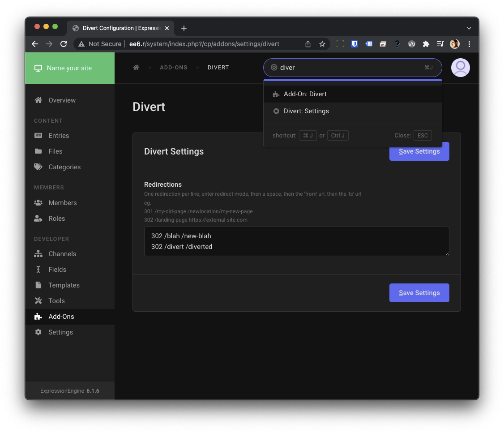Select Add-On: Divert jump result

pyautogui.click(x=353, y=94)
